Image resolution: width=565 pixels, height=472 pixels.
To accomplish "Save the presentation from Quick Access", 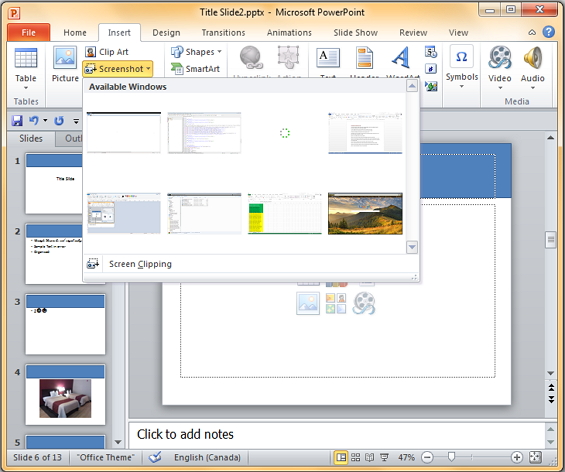I will [17, 120].
